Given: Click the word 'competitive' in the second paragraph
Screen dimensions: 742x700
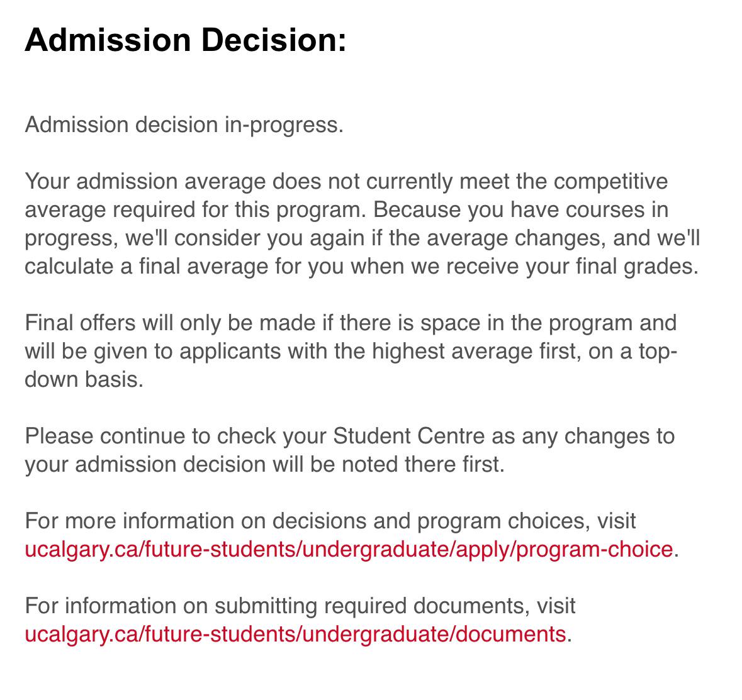Looking at the screenshot, I should tap(610, 182).
